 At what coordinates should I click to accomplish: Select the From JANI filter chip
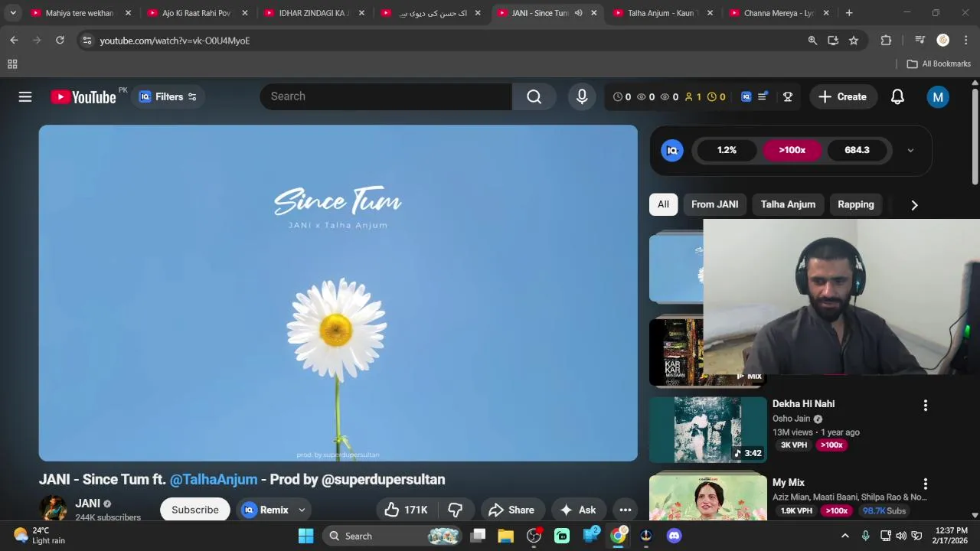714,204
